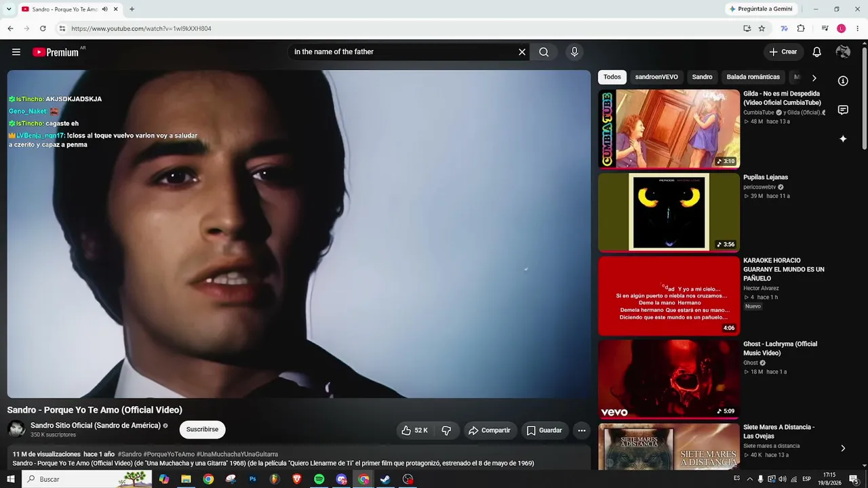Open Steam from the taskbar
The image size is (868, 488).
click(x=385, y=479)
